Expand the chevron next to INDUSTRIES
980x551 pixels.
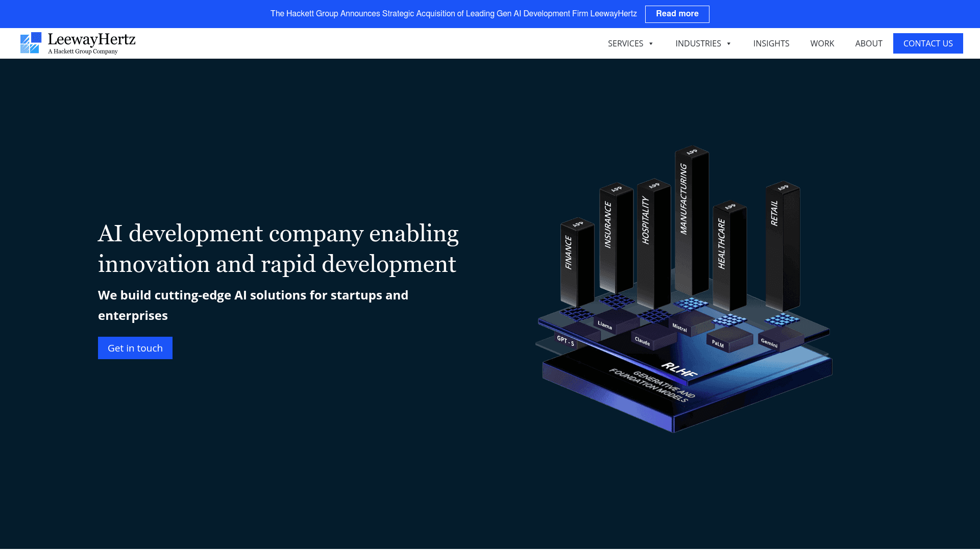tap(728, 44)
